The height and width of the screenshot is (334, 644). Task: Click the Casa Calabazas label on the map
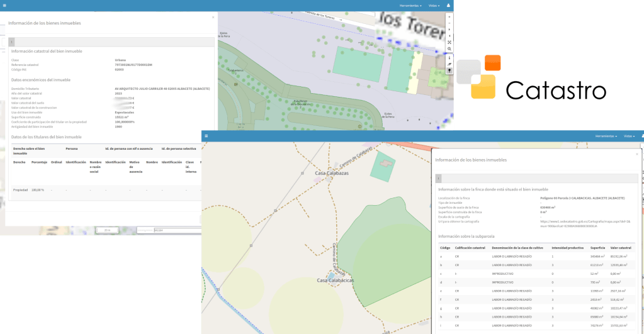click(332, 173)
